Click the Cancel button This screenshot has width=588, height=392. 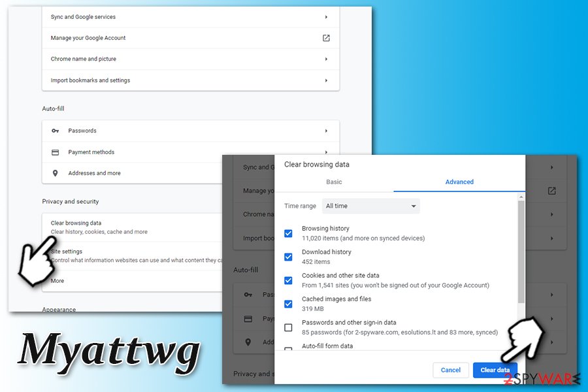(450, 370)
